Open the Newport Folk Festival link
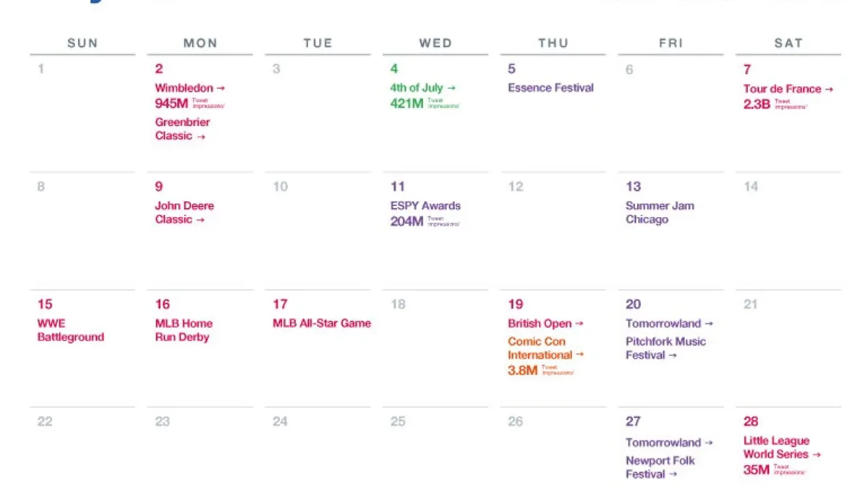 [660, 468]
